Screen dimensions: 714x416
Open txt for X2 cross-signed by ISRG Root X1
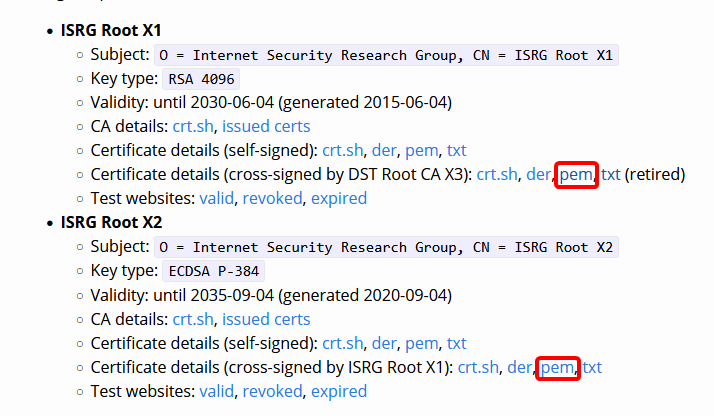[592, 368]
